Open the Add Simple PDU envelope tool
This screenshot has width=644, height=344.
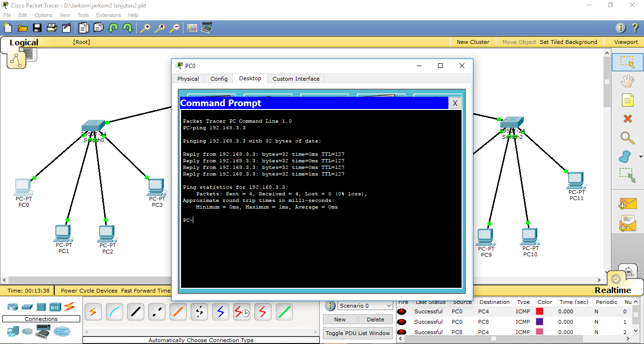627,204
